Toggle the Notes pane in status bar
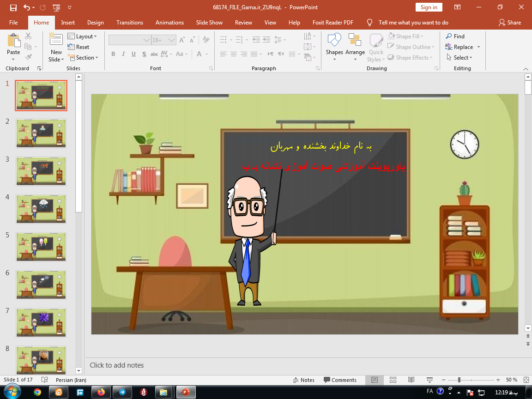Viewport: 532px width, 399px height. (304, 380)
